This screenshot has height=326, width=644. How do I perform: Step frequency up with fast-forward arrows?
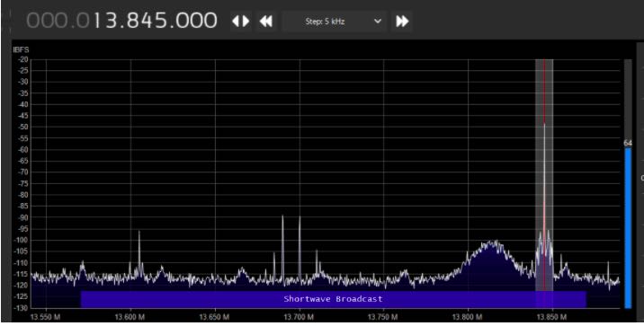click(x=402, y=22)
